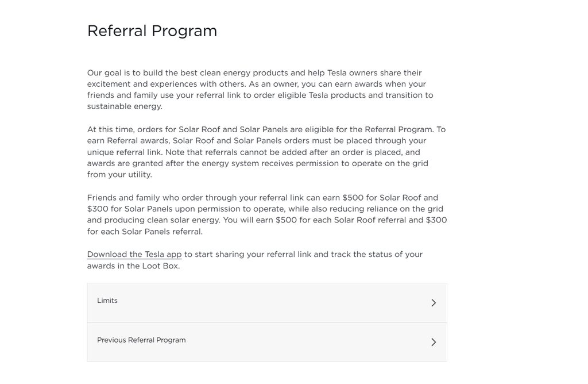588x384 pixels.
Task: Follow the underlined Tesla app link
Action: (134, 254)
